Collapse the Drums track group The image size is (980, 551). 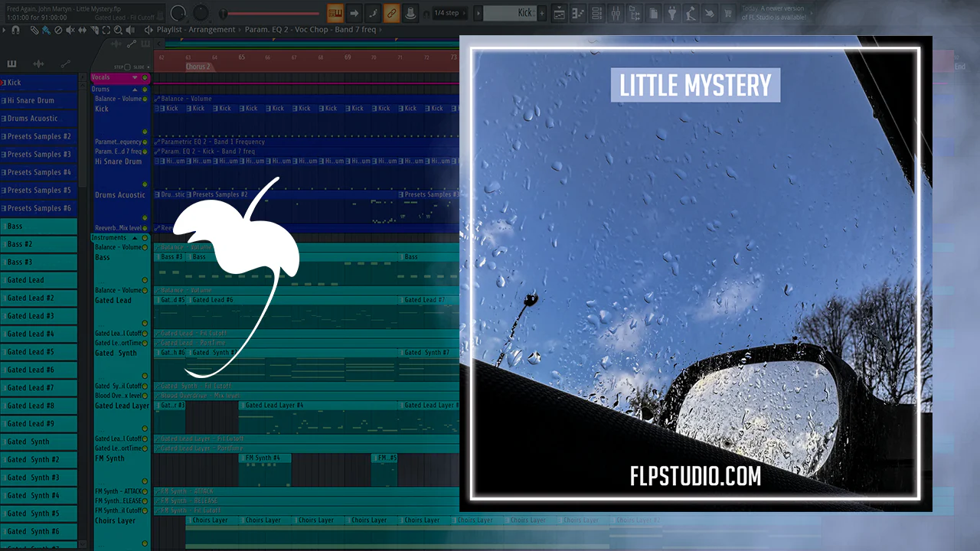click(x=135, y=90)
